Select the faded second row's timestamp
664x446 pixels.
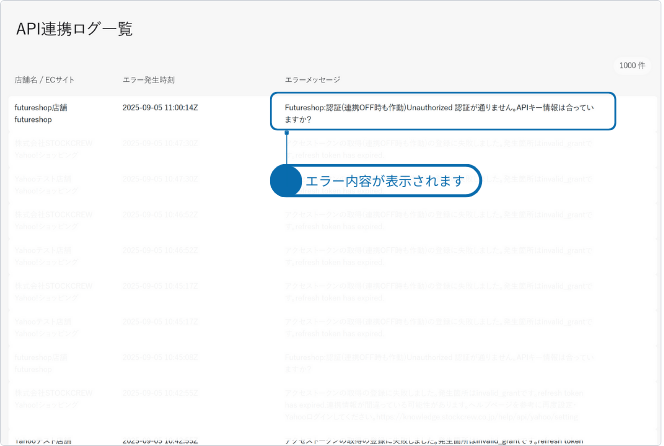coord(160,143)
